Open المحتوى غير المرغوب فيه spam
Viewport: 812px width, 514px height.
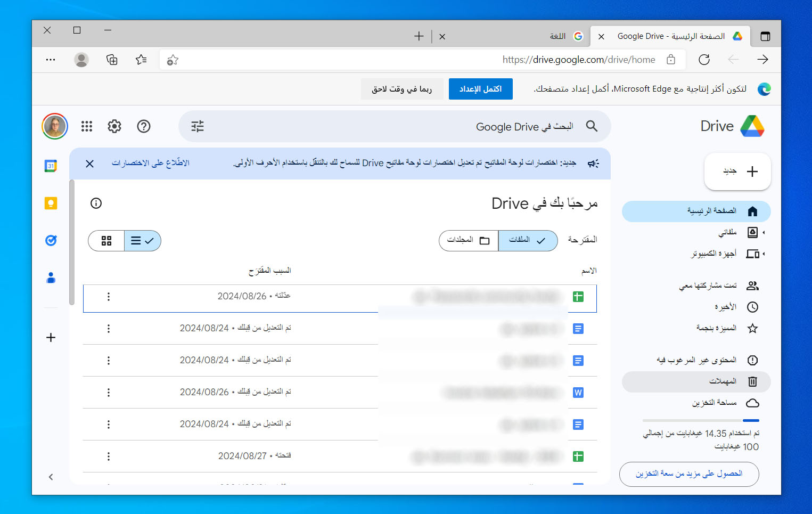(696, 361)
